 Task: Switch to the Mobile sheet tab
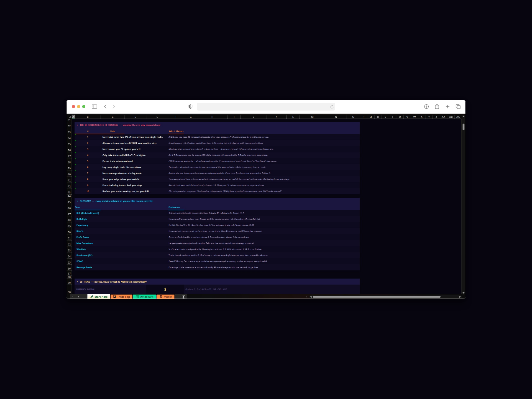point(165,296)
